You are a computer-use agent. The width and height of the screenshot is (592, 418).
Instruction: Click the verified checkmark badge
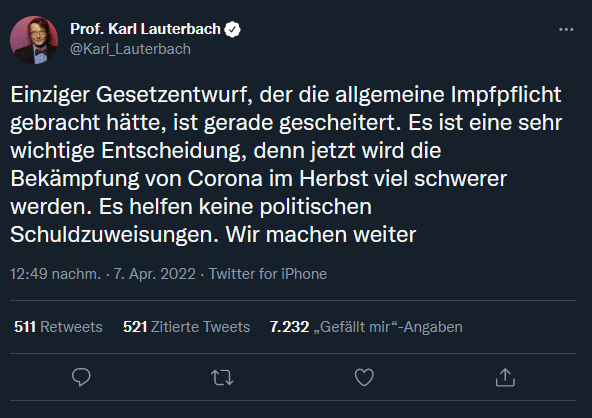point(233,29)
